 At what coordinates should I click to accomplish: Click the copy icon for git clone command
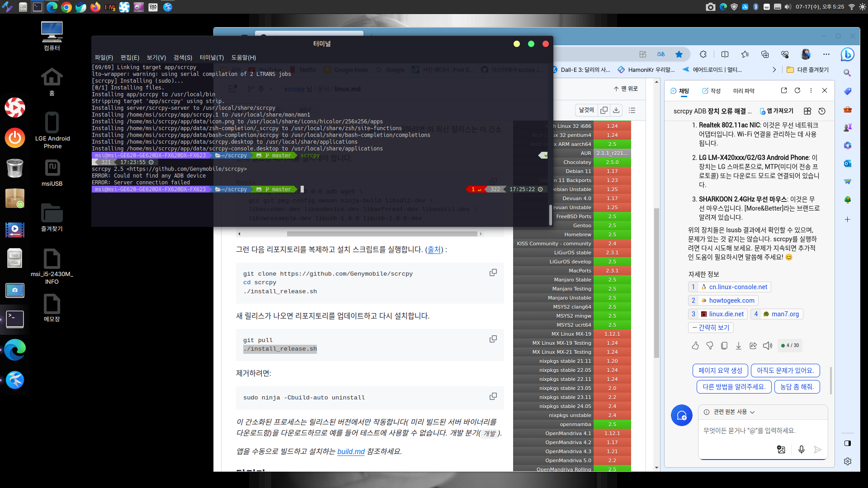[x=494, y=273]
